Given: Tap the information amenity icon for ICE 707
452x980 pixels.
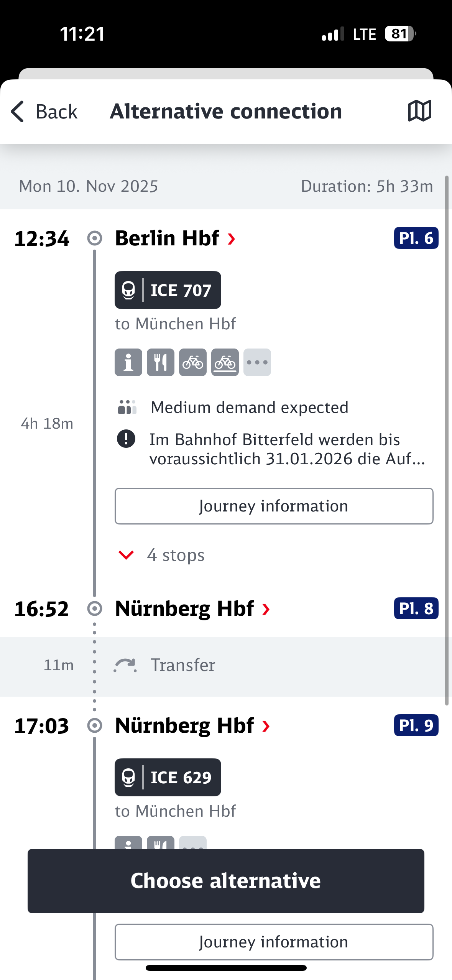Looking at the screenshot, I should coord(128,362).
